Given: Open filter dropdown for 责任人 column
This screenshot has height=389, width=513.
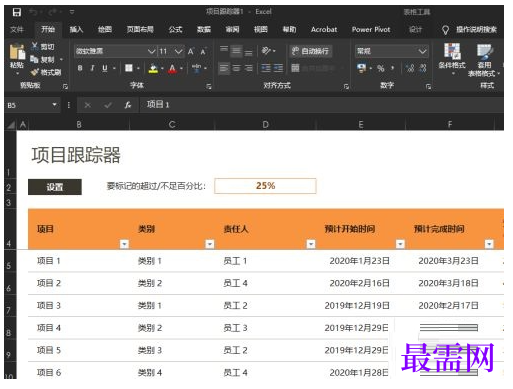Looking at the screenshot, I should [x=311, y=244].
